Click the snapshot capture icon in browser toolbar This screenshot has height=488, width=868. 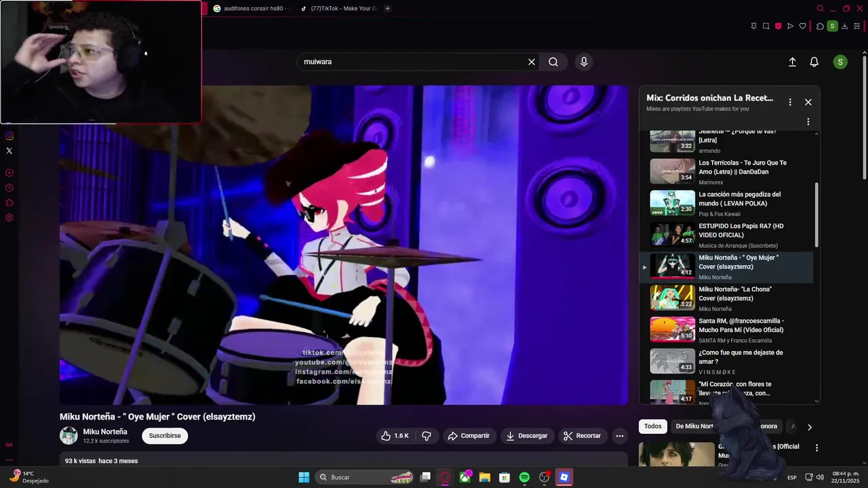766,26
